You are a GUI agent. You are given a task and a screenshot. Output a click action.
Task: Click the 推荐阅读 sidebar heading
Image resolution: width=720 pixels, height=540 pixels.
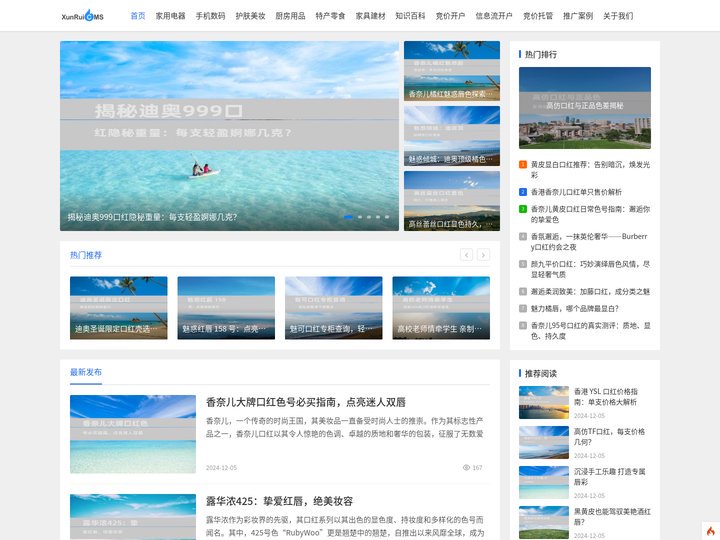click(540, 373)
